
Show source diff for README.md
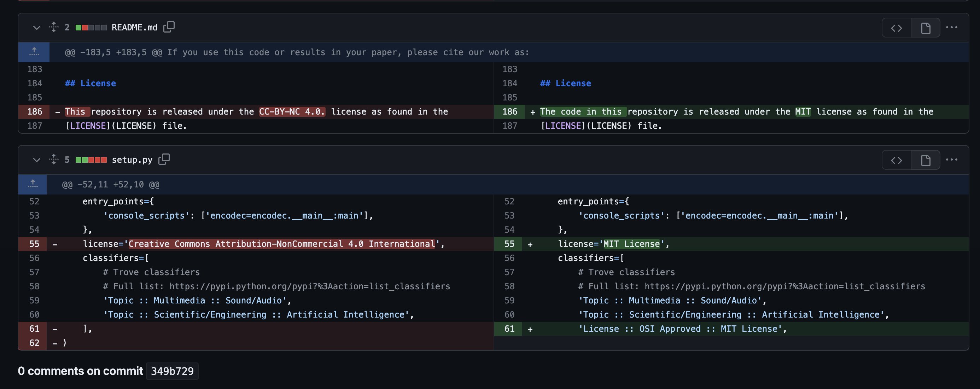point(896,28)
